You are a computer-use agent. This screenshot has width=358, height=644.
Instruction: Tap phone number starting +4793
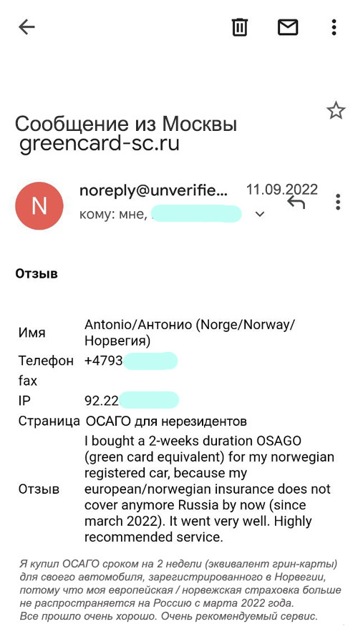coord(131,361)
